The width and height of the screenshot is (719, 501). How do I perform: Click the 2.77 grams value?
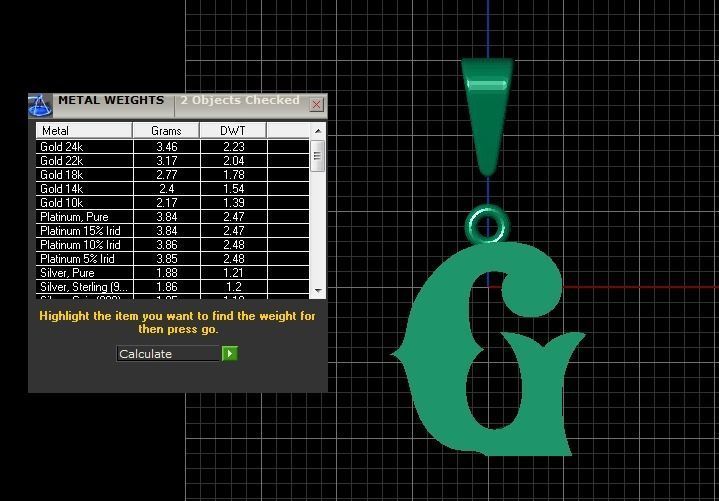coord(166,175)
